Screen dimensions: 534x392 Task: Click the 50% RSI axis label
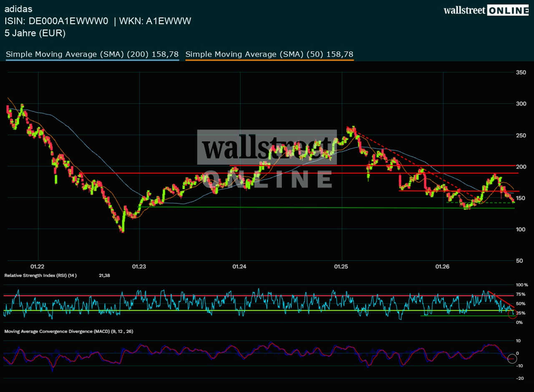[x=521, y=304]
